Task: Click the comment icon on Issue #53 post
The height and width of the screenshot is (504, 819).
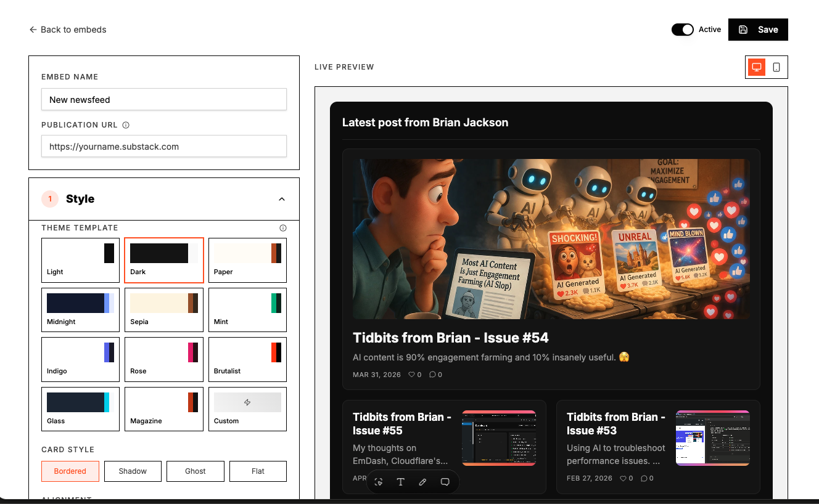Action: [644, 478]
